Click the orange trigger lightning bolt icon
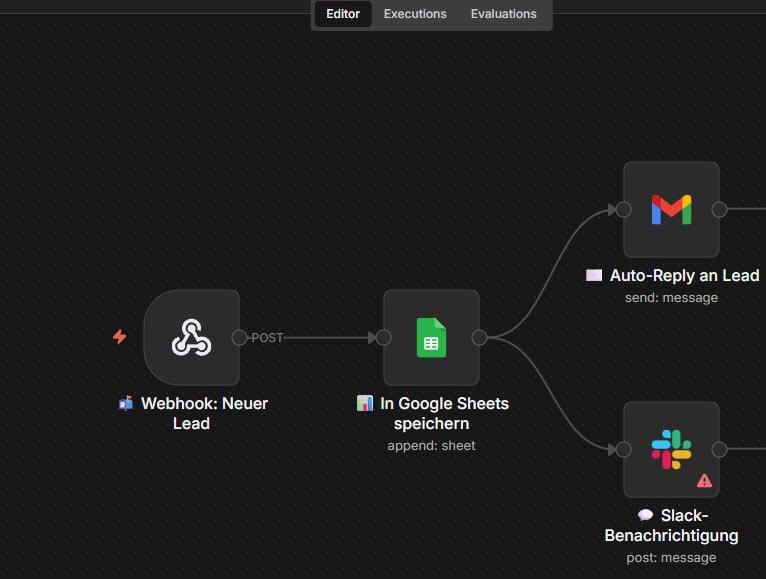Viewport: 766px width, 579px height. 120,337
